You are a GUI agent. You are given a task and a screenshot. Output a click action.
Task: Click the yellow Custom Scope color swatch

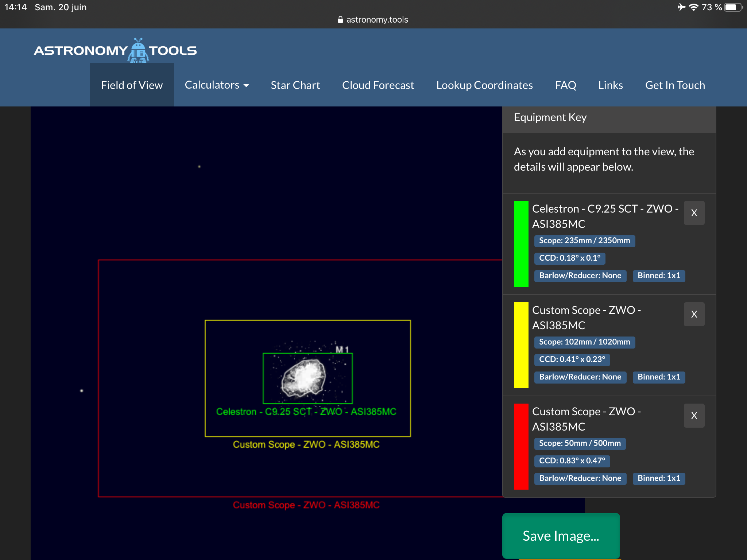pyautogui.click(x=521, y=345)
